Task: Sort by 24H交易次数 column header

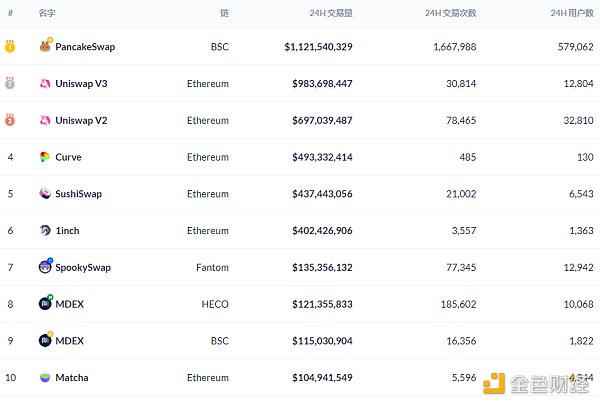Action: 450,13
